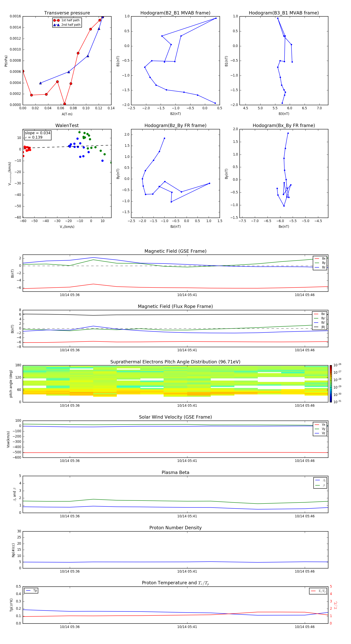This screenshot has height=644, width=351.
Task: Click '10/14 05:41' tick under GSE magnetic field plot
Action: 187,295
